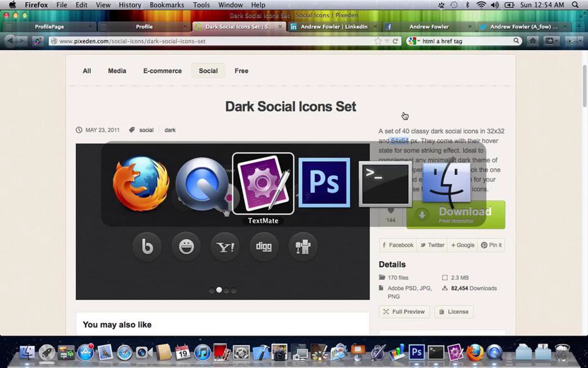Share with the + Google button
The height and width of the screenshot is (368, 588).
pos(463,245)
